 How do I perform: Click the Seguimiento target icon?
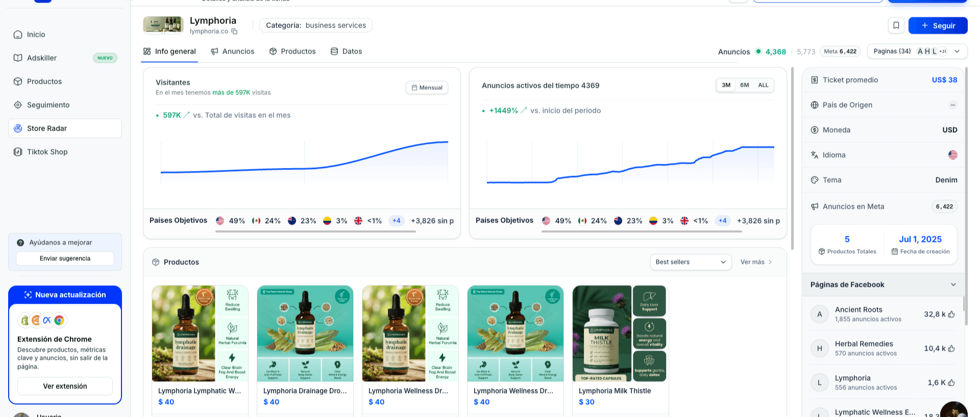click(18, 105)
